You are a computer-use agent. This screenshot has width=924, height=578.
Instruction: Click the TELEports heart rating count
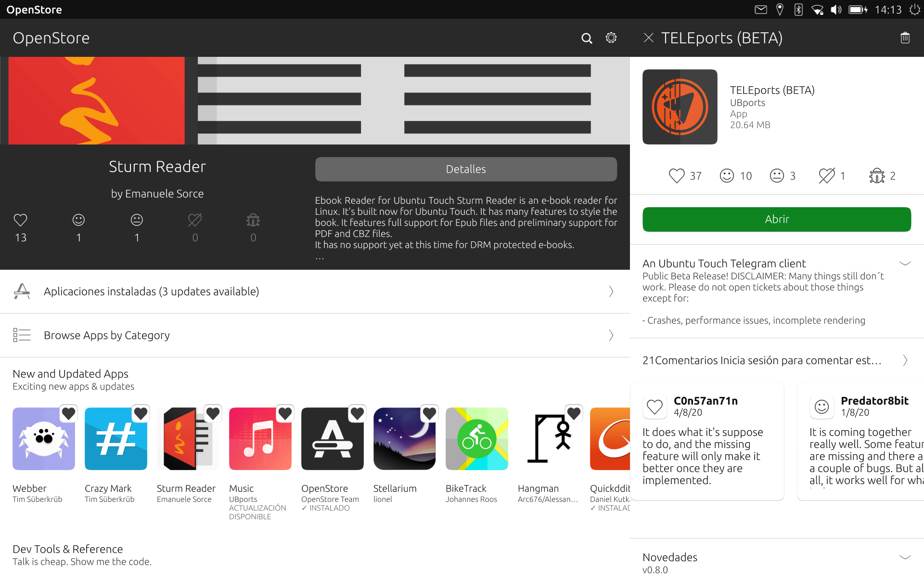tap(685, 176)
